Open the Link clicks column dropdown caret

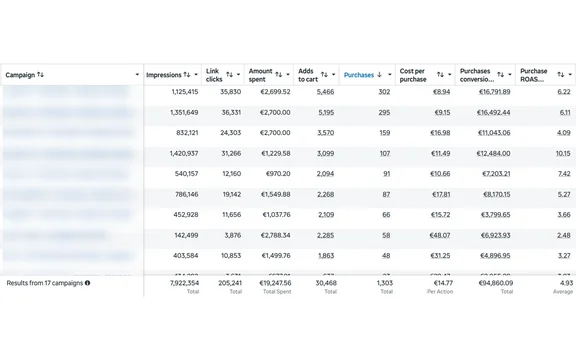(238, 75)
